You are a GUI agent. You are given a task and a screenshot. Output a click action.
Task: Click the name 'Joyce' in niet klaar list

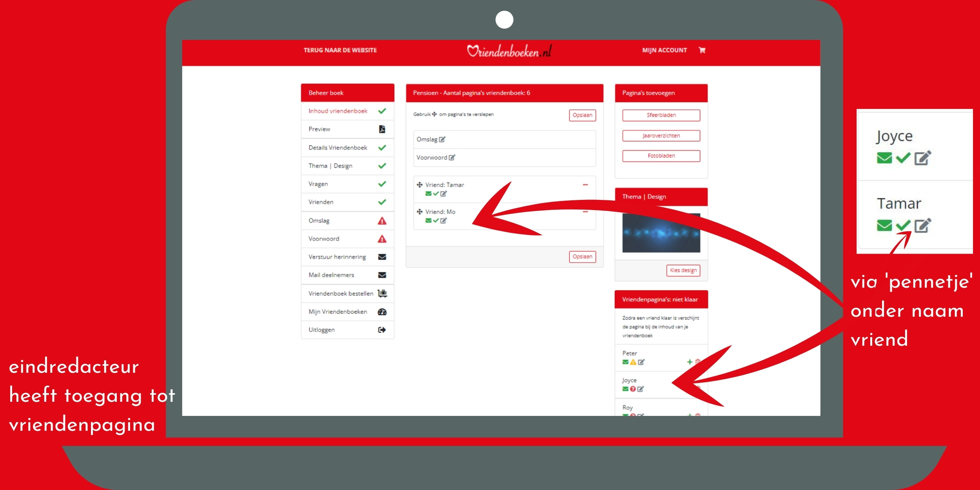pyautogui.click(x=629, y=380)
